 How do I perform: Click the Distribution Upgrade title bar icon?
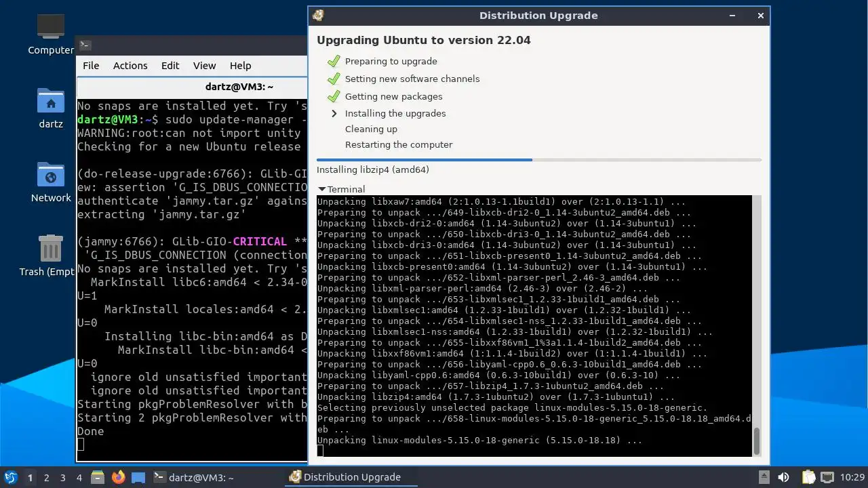click(317, 16)
